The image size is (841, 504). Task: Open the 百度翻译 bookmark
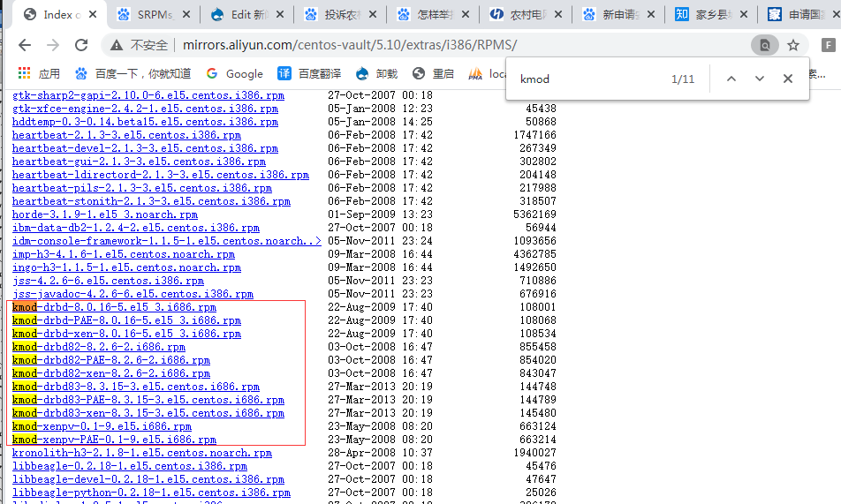coord(309,73)
